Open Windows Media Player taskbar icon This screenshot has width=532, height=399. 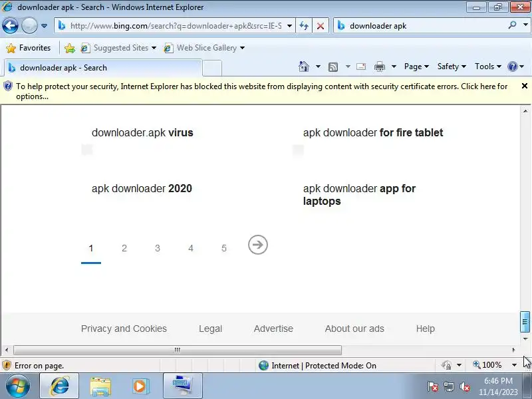tap(140, 386)
